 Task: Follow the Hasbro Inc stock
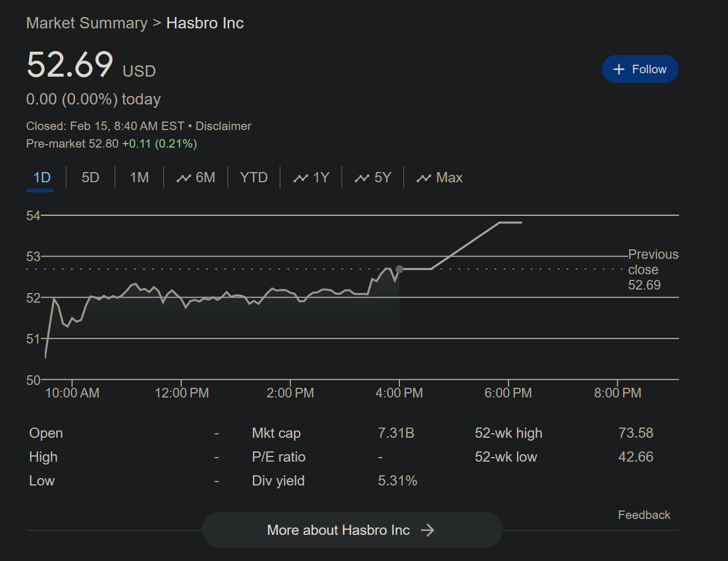pos(640,69)
